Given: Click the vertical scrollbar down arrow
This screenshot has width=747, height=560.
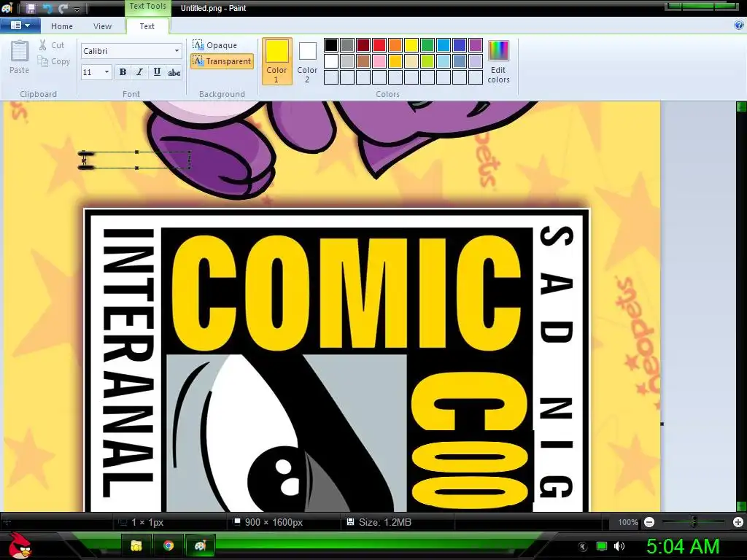Looking at the screenshot, I should (741, 507).
